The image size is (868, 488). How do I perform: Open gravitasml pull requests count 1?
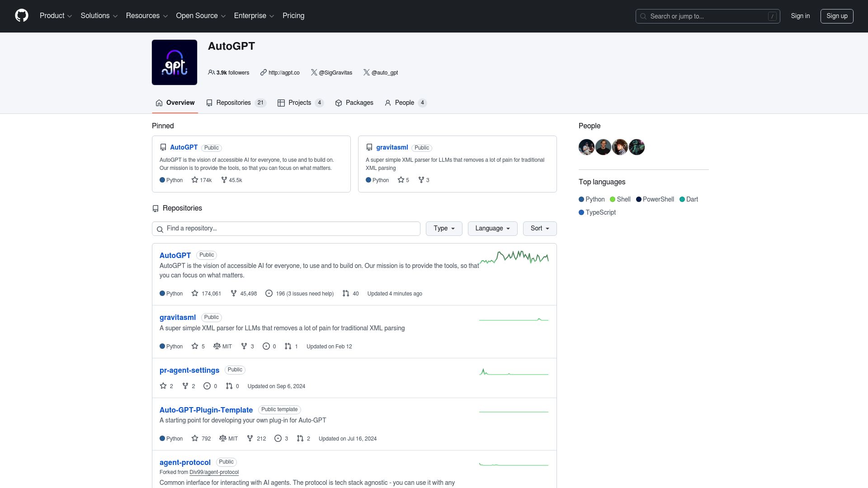[291, 347]
